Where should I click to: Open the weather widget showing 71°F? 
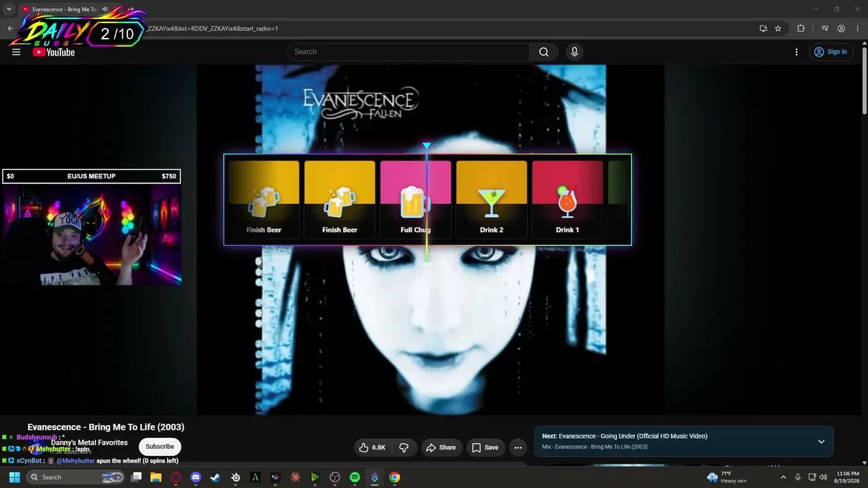(x=727, y=477)
